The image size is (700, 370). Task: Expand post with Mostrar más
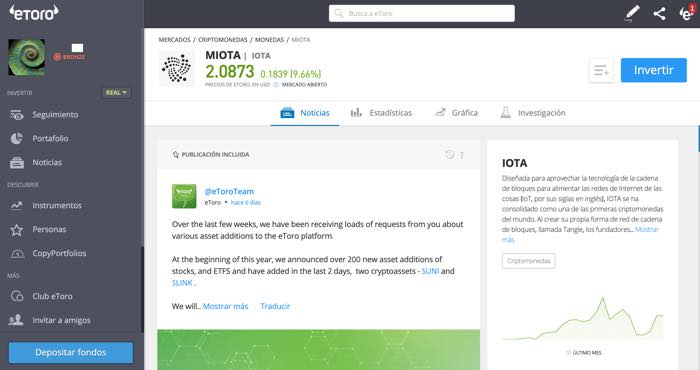[225, 306]
